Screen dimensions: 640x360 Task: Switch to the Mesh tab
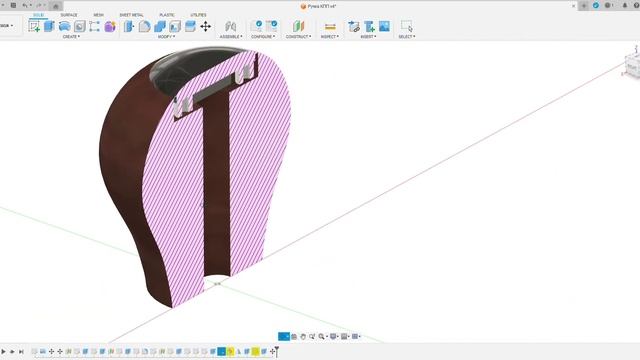[x=98, y=15]
